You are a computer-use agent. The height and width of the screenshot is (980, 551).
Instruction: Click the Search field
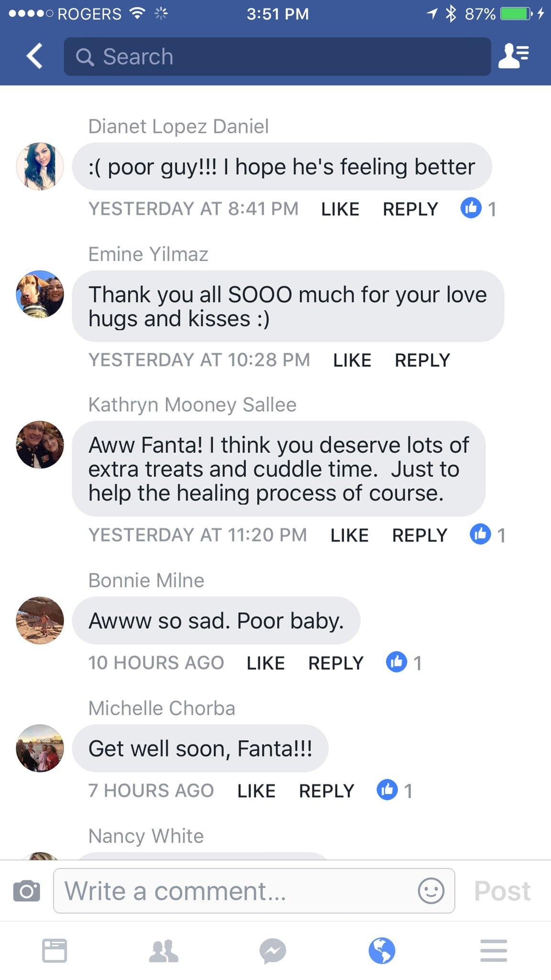[277, 56]
